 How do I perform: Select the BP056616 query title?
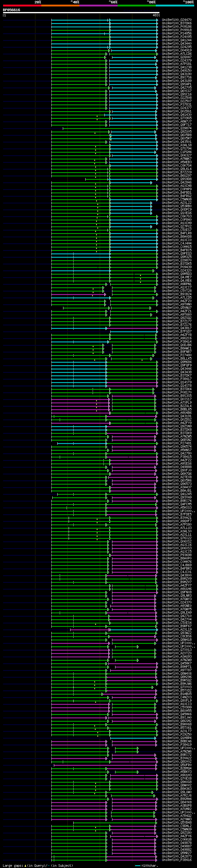[11, 10]
